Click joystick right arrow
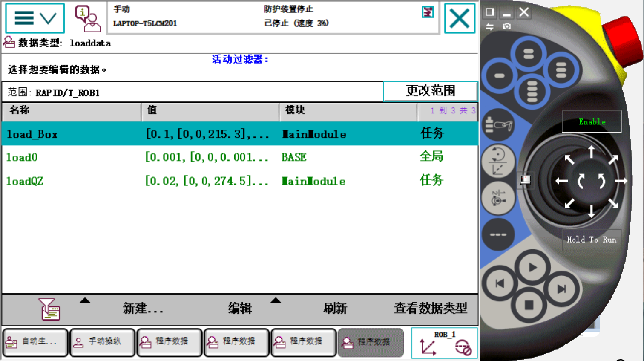 tap(621, 181)
